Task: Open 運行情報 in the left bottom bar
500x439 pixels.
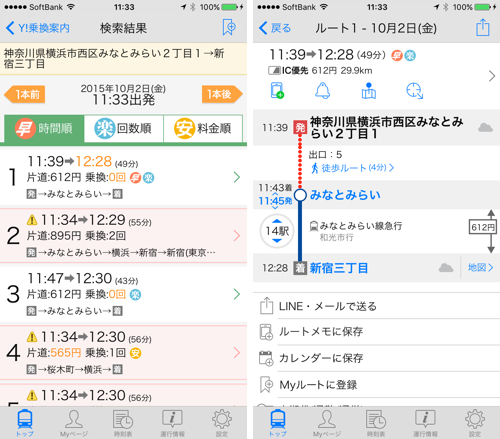Action: point(172,423)
